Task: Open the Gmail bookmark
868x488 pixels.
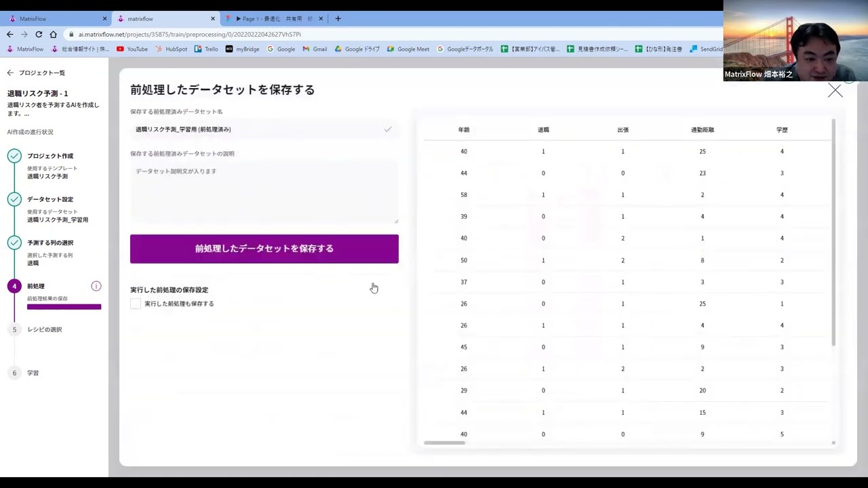Action: [x=315, y=49]
